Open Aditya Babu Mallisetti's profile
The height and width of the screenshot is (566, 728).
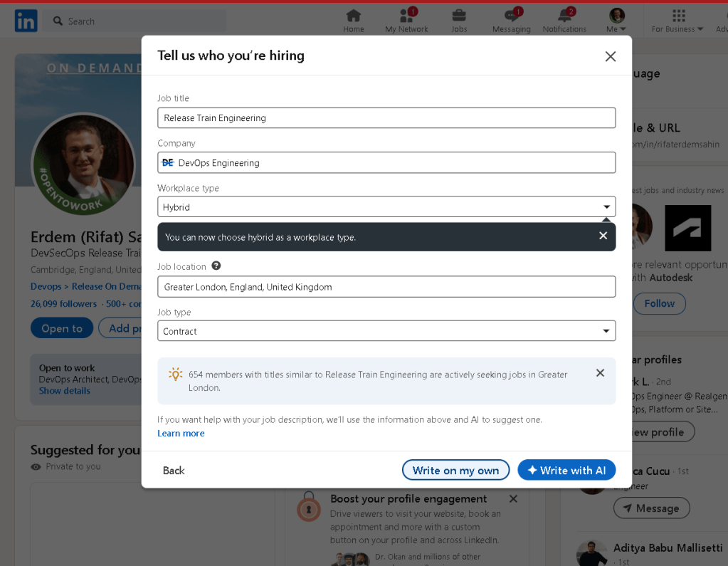[x=668, y=548]
